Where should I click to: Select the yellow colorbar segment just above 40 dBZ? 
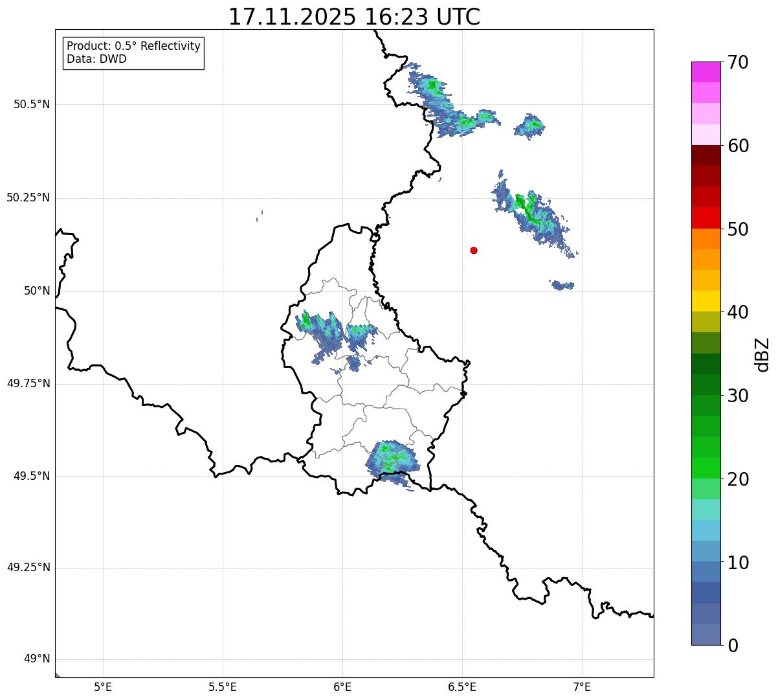tap(709, 301)
